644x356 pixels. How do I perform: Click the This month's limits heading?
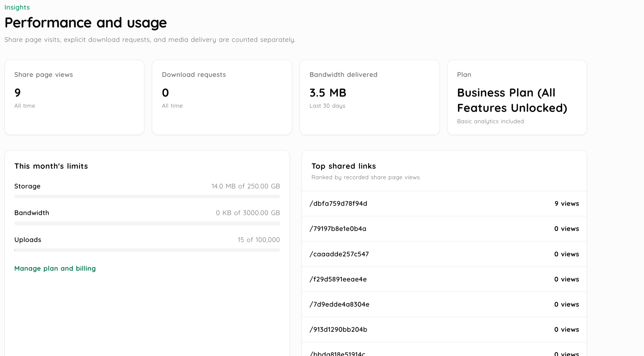coord(51,166)
